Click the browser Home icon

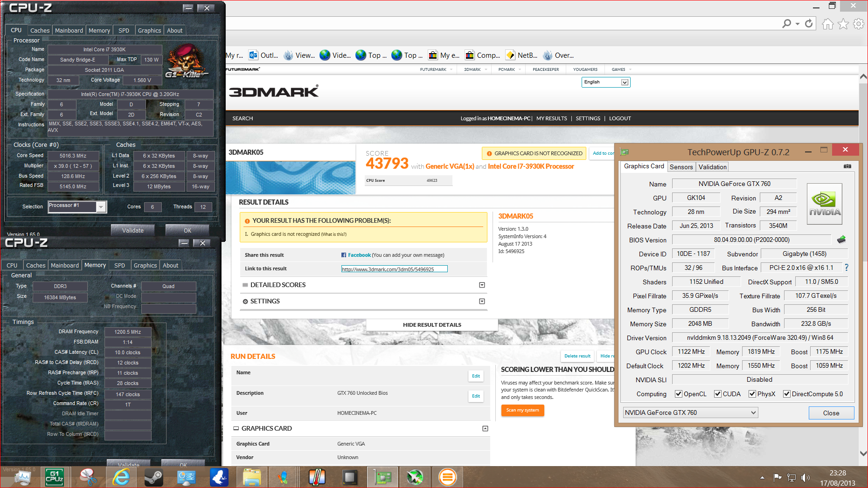pyautogui.click(x=827, y=24)
